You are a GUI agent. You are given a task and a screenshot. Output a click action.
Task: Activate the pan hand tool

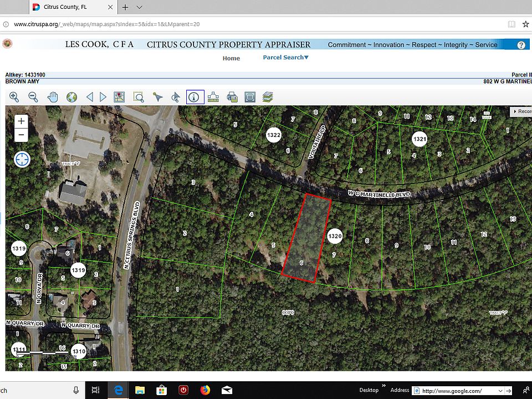pos(53,97)
